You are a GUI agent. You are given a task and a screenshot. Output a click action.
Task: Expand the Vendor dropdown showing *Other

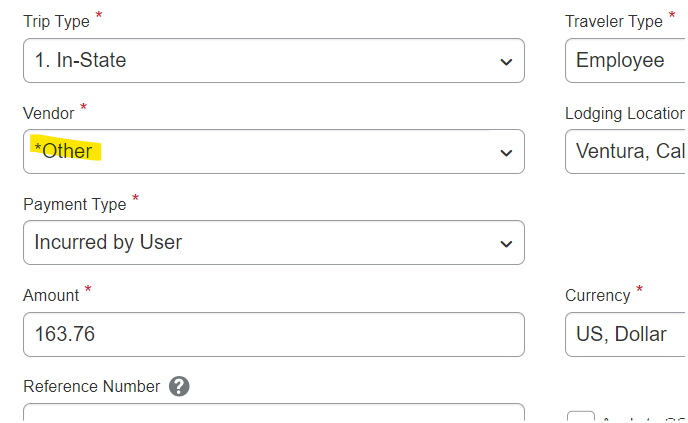[274, 151]
